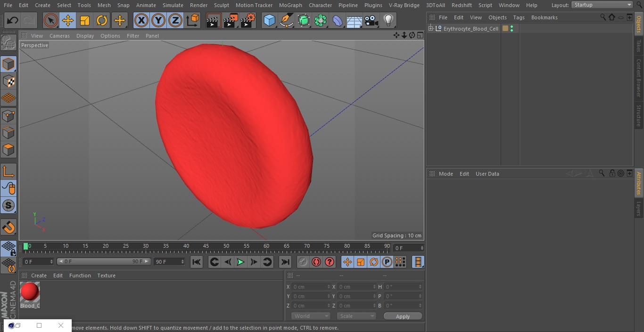Open the V-Ray Bridge menu
Screen dimensions: 644x332
pyautogui.click(x=404, y=5)
